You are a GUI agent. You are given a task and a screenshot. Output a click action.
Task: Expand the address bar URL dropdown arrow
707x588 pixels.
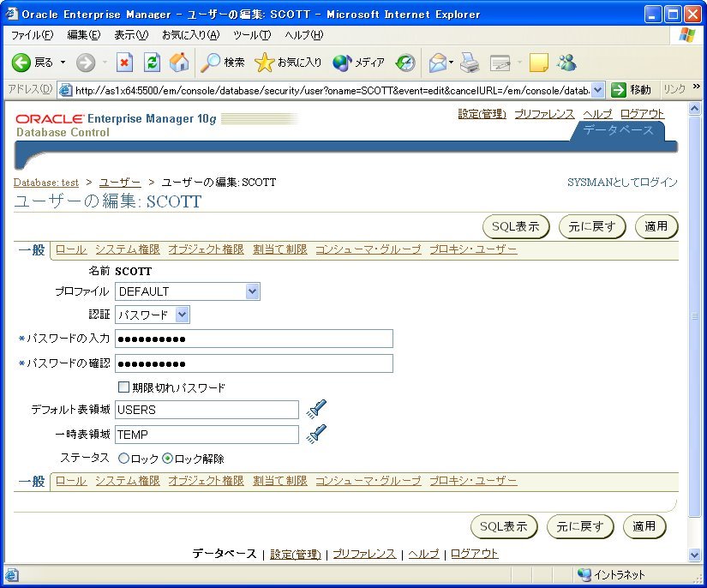click(x=597, y=90)
